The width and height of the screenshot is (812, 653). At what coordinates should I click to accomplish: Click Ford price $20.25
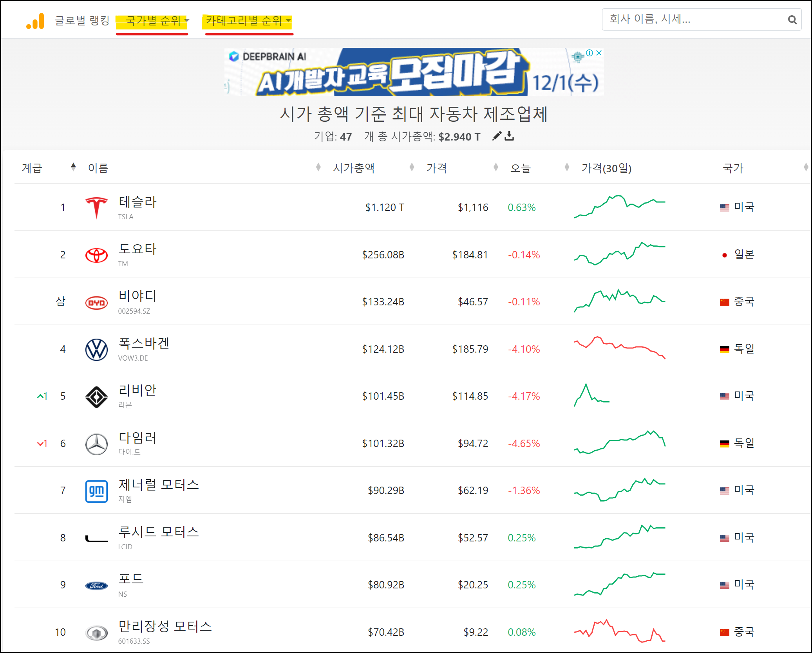[473, 585]
